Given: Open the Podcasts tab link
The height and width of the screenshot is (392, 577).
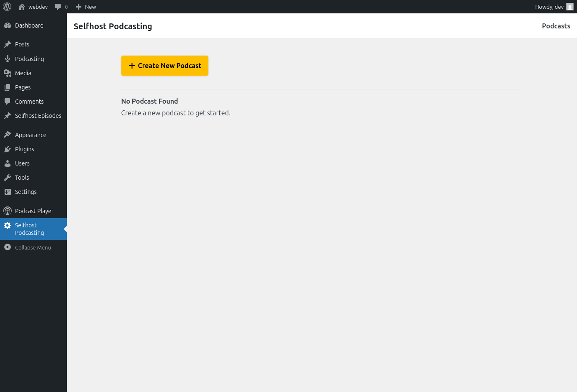Looking at the screenshot, I should (x=556, y=26).
